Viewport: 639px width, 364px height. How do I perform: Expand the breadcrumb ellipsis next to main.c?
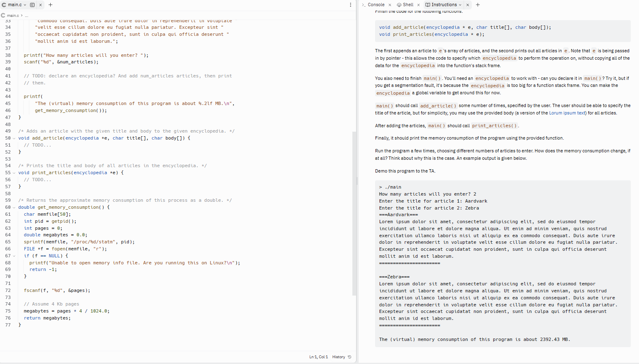click(x=26, y=15)
